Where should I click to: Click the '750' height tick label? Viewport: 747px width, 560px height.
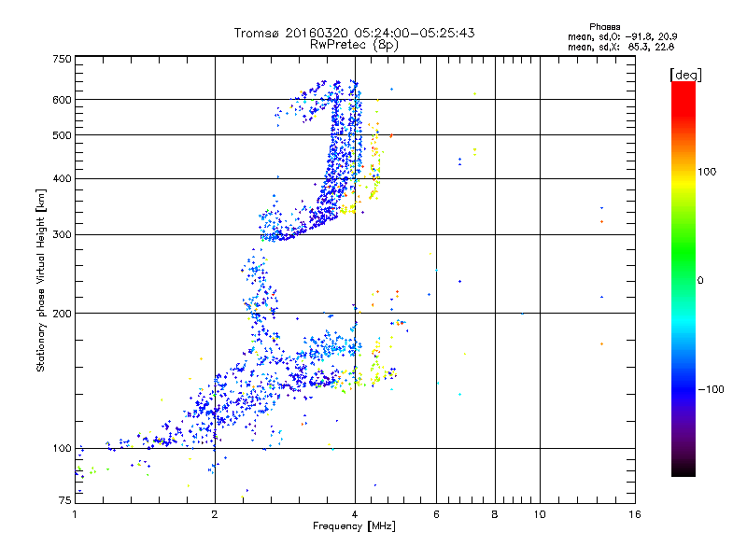click(x=62, y=59)
